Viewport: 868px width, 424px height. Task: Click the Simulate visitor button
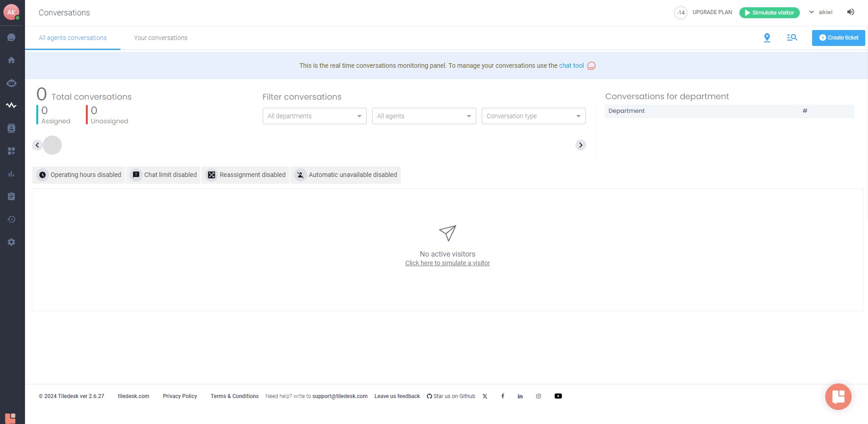click(769, 13)
